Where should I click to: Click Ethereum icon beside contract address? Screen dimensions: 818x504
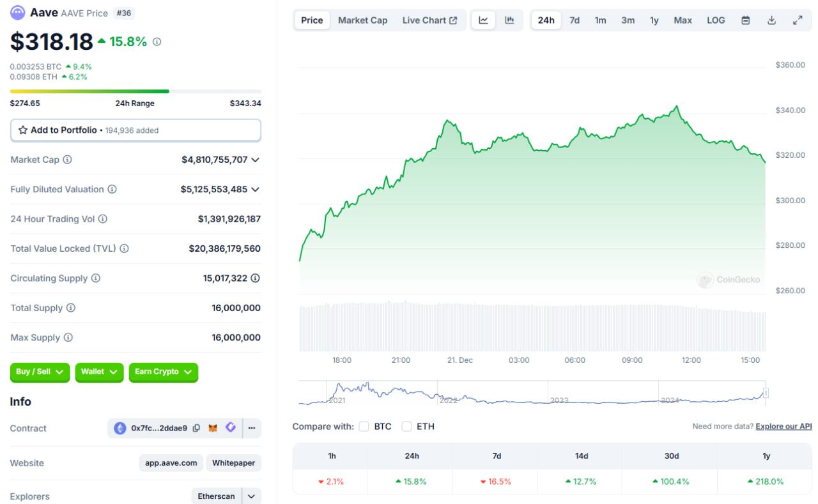[120, 429]
